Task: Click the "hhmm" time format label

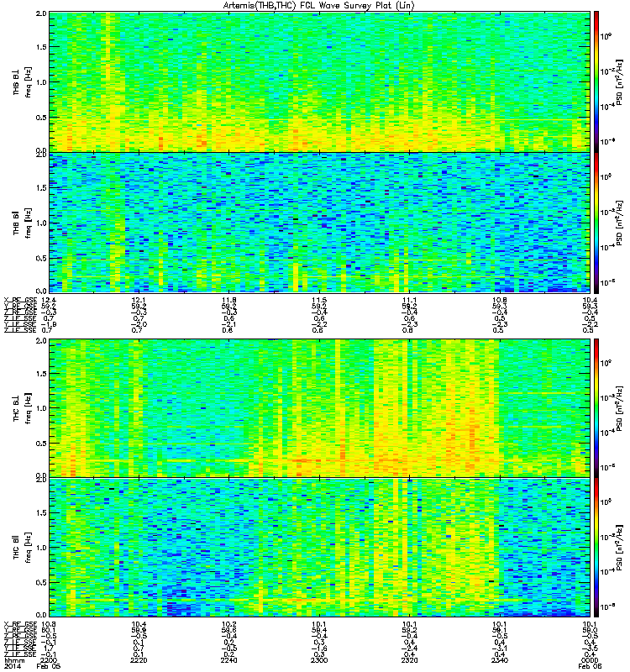Action: [x=14, y=660]
